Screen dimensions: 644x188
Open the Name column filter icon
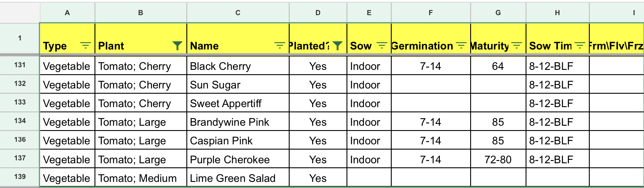(280, 46)
